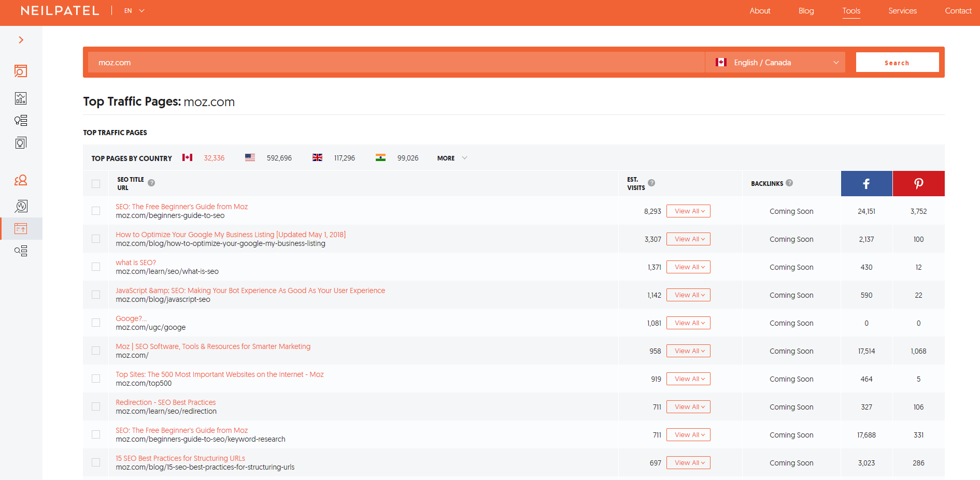Check the Googe? row checkbox

click(x=96, y=323)
